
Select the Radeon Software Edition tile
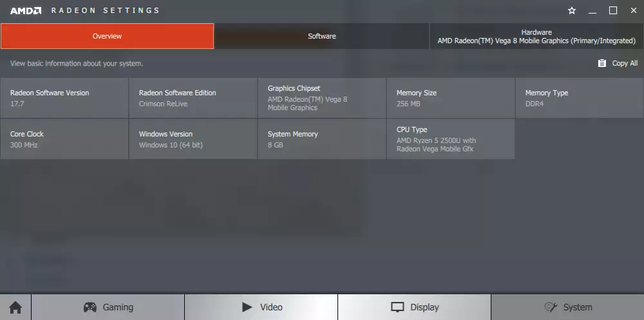coord(193,98)
